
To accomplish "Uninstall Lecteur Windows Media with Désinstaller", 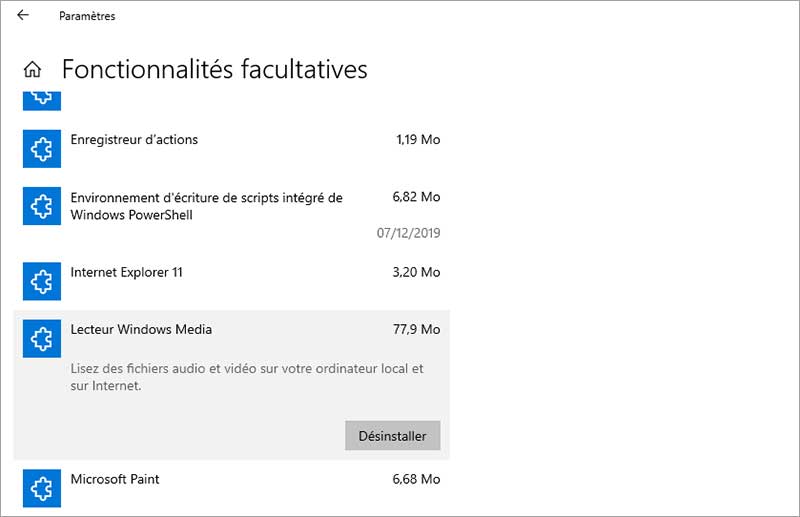I will pos(392,435).
